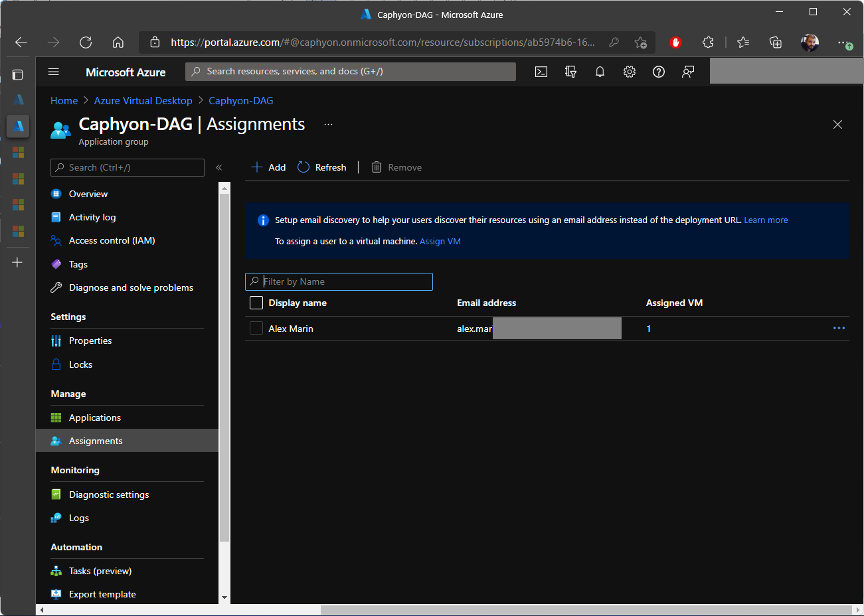Click the Refresh button

pos(322,167)
